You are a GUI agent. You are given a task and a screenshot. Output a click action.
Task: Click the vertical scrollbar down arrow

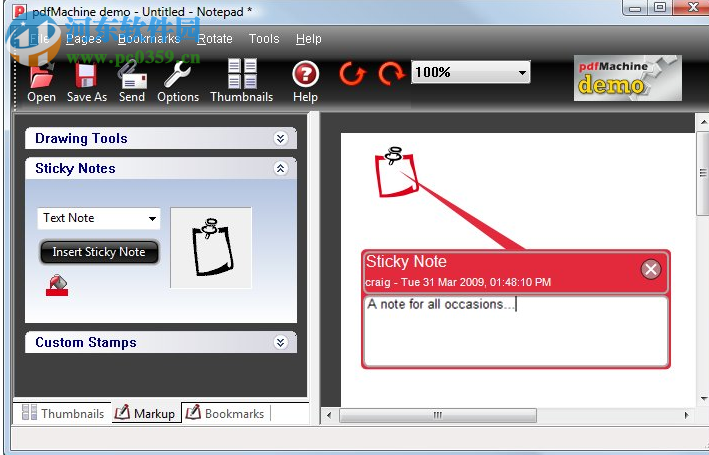pos(703,398)
